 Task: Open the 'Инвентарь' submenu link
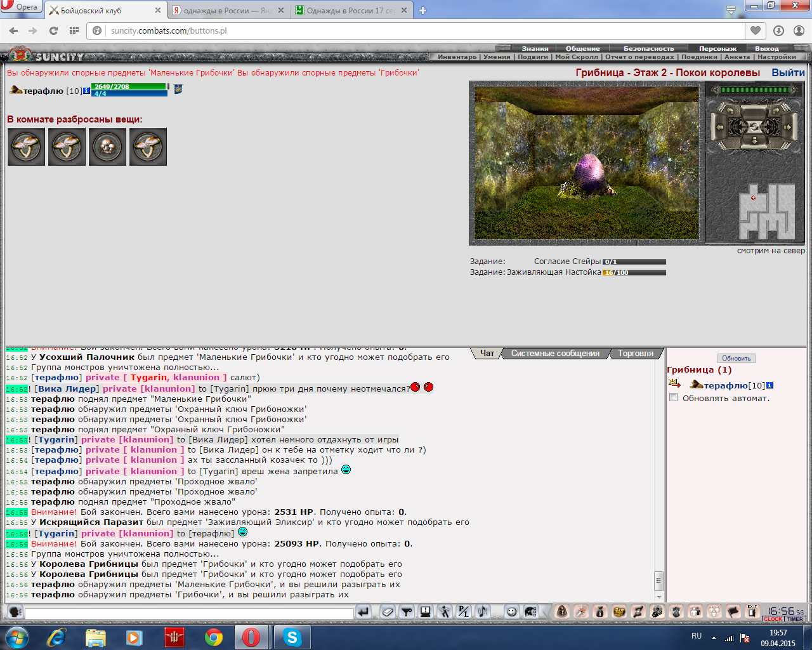click(x=457, y=56)
